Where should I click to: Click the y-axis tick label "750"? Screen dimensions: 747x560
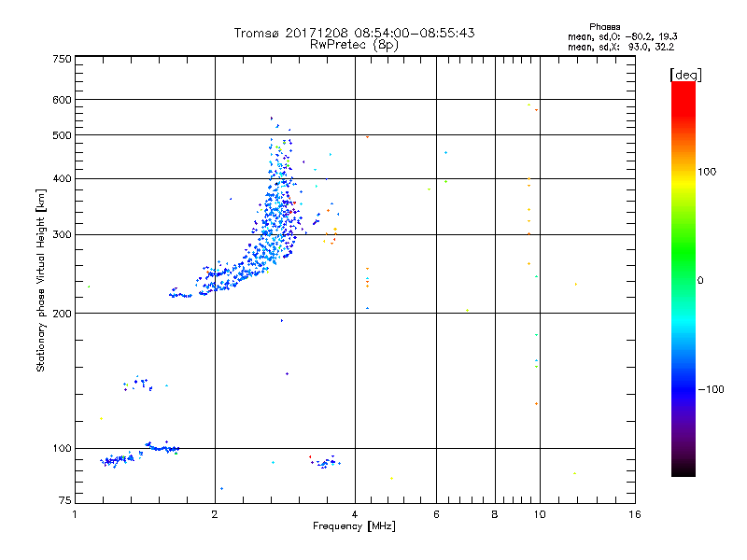63,59
